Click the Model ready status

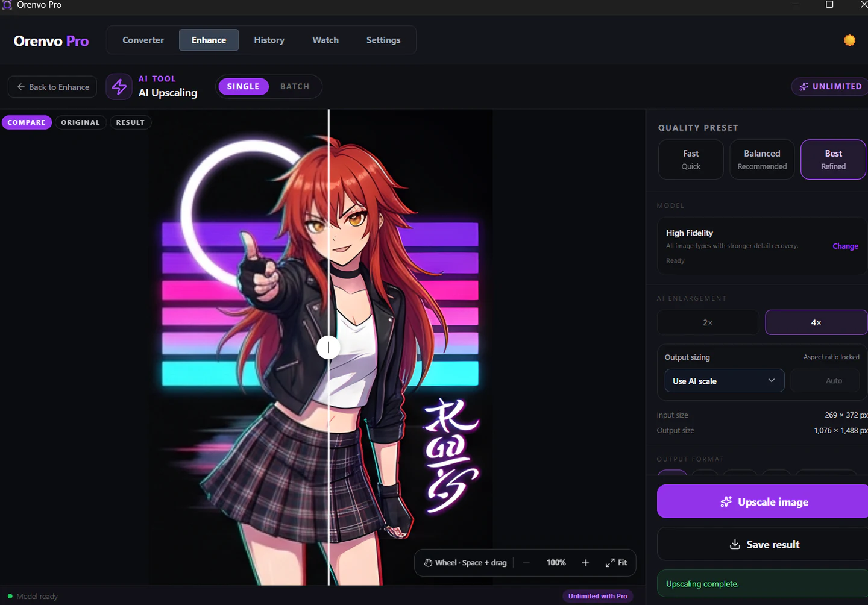point(33,597)
